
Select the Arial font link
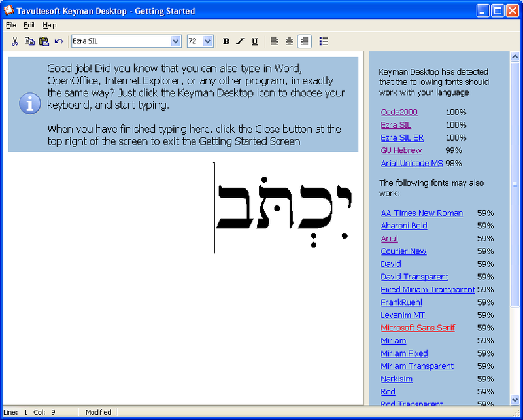coord(389,239)
